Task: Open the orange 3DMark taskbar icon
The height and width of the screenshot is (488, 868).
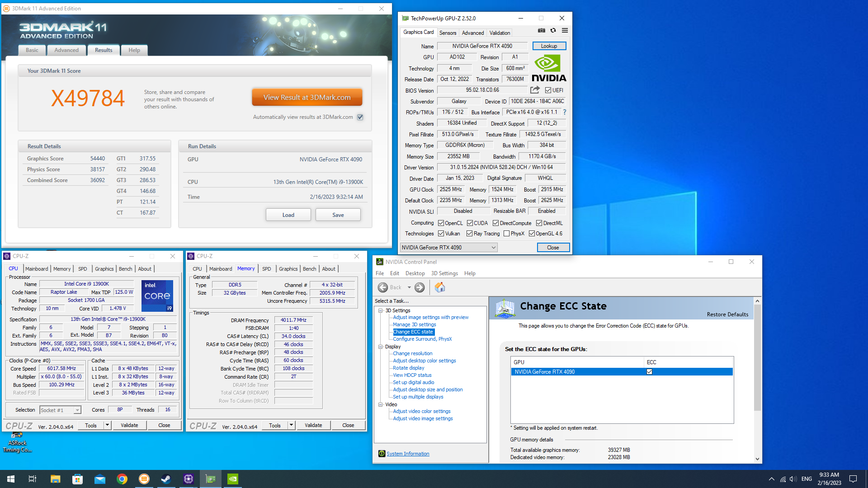Action: 144,479
